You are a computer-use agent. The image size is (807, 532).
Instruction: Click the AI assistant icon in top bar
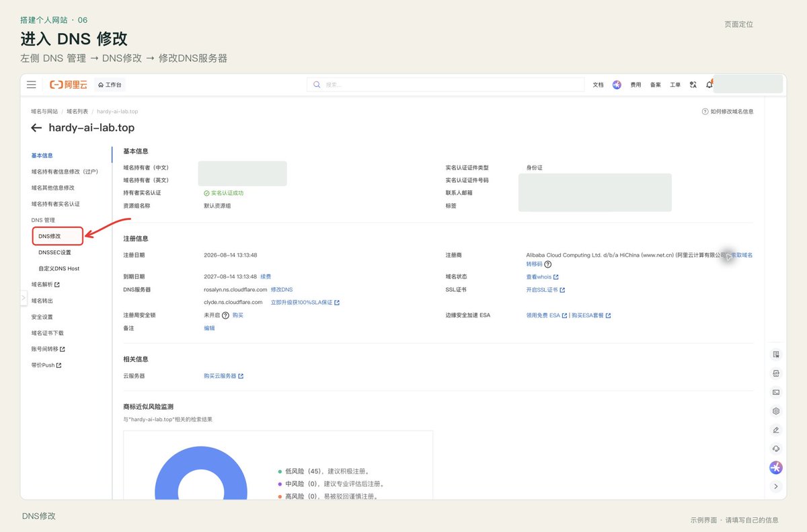[617, 85]
